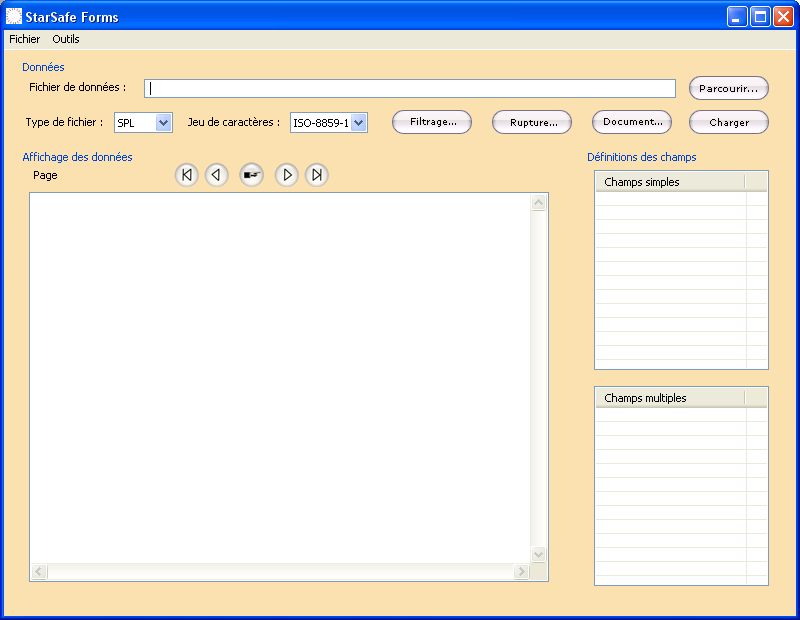
Task: Go to the previous data page
Action: click(x=217, y=175)
